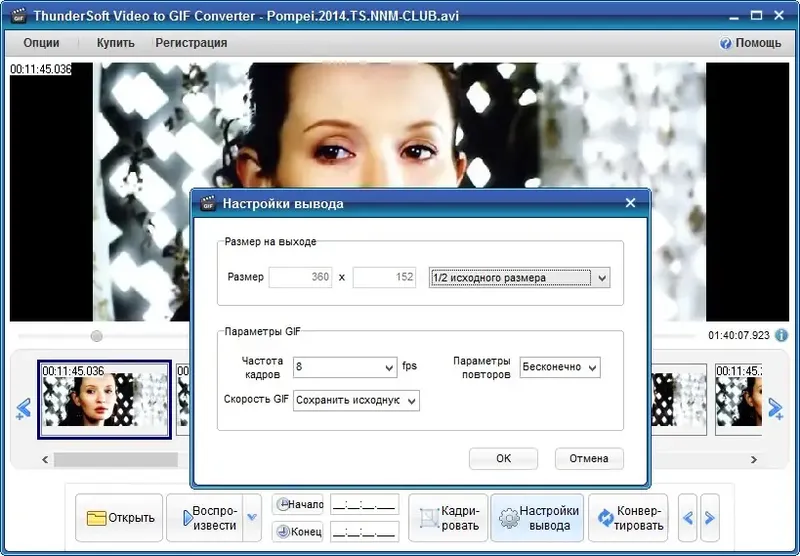Click the 00:11:45.036 timestamp on video
This screenshot has width=800, height=556.
coord(41,69)
